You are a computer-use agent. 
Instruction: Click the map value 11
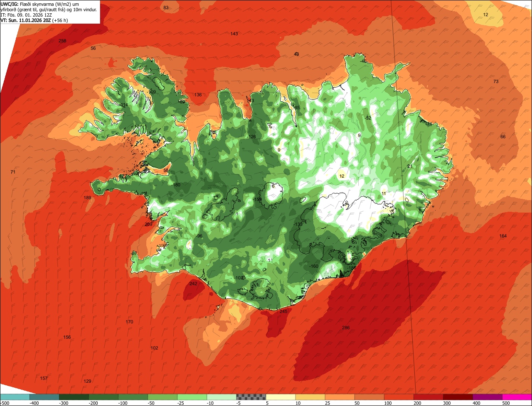(384, 193)
